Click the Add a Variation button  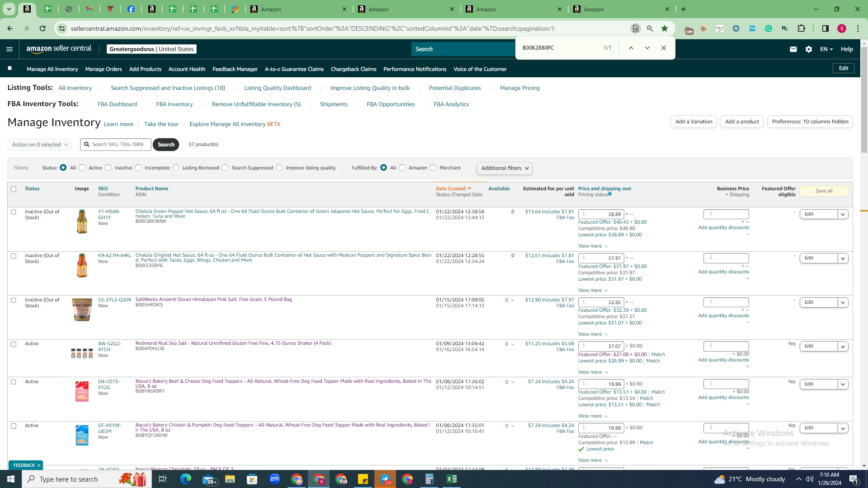pos(694,122)
